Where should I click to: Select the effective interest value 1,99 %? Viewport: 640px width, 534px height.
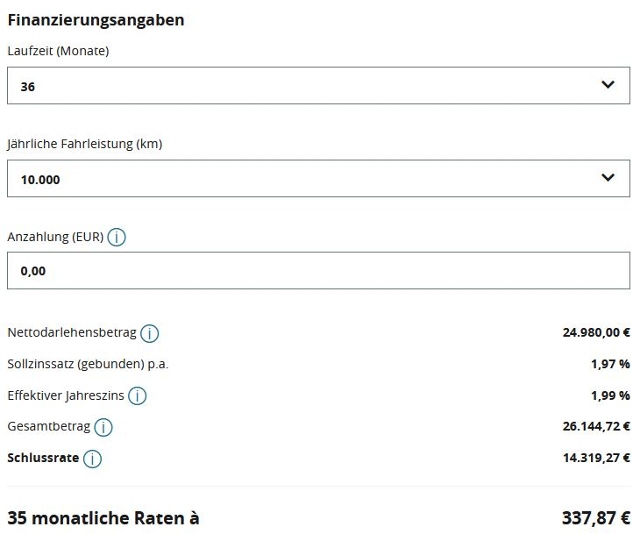(611, 395)
